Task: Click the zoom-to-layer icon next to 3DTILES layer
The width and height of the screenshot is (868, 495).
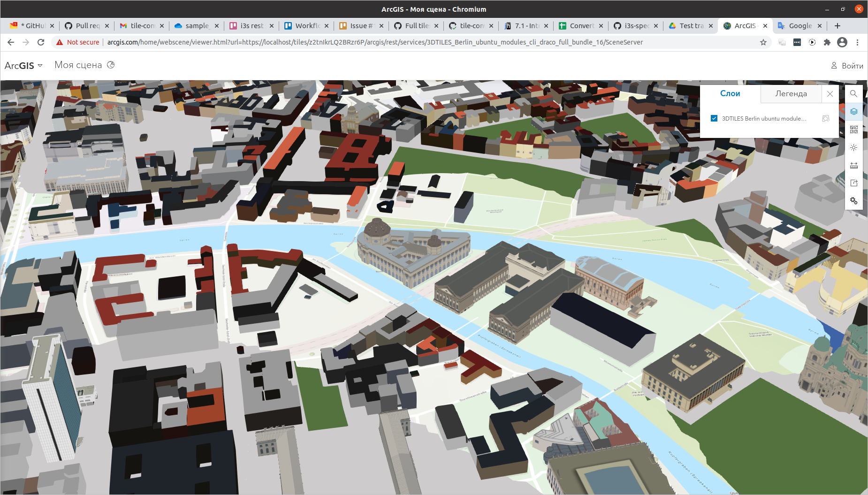Action: [826, 118]
